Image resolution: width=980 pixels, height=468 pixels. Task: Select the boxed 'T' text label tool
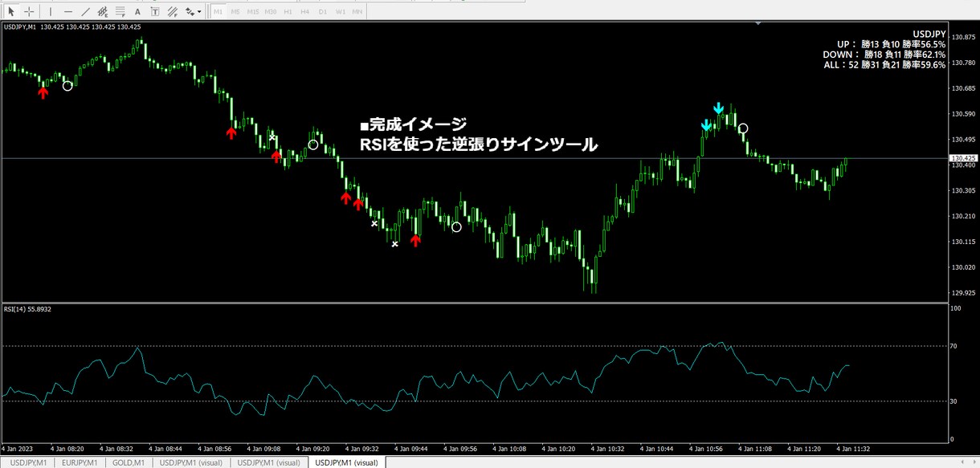point(155,12)
